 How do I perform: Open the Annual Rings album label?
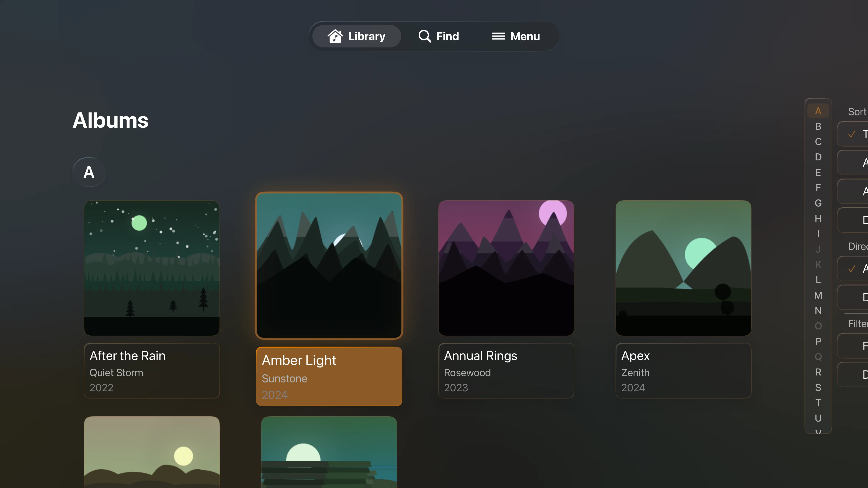(x=506, y=371)
